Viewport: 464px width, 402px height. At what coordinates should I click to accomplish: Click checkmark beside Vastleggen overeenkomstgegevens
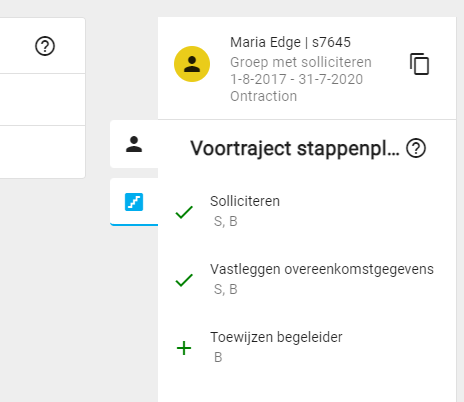184,280
